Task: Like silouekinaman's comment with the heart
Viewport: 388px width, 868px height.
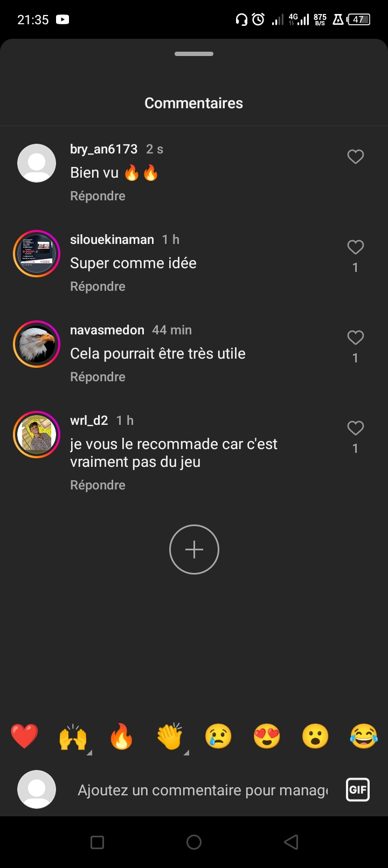Action: point(355,247)
